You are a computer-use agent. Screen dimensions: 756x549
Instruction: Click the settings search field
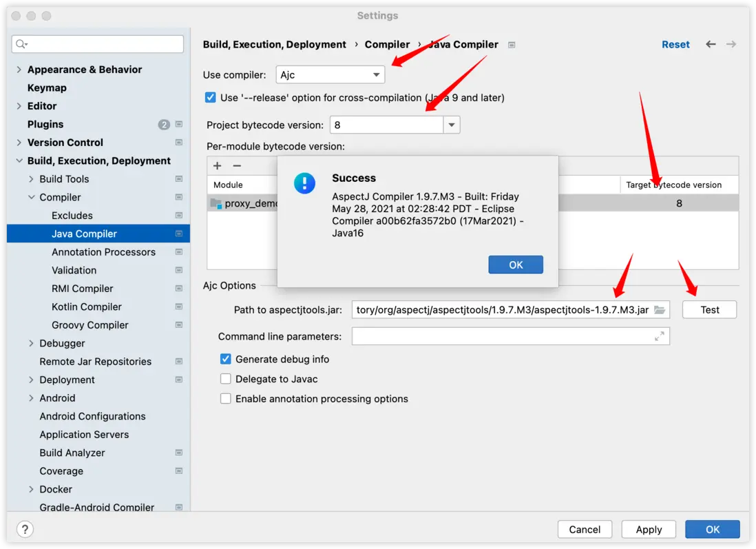click(97, 44)
